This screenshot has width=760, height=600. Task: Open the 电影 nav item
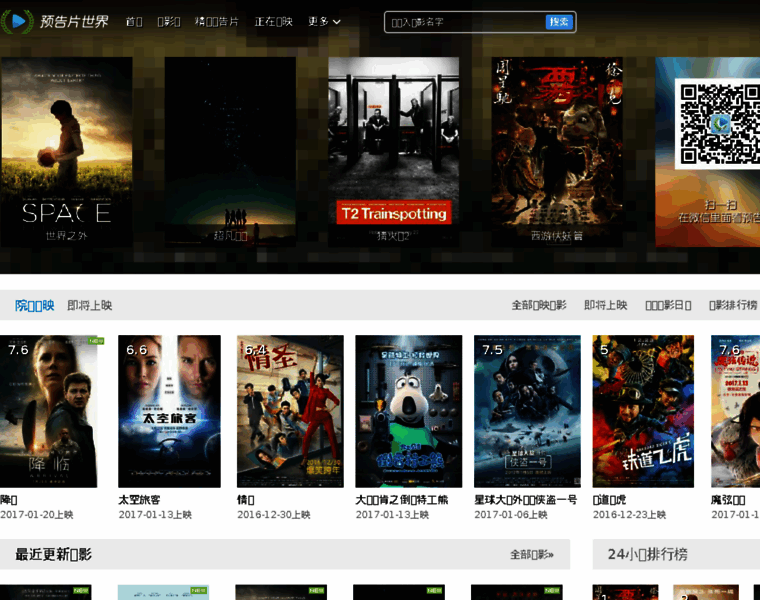pos(169,22)
